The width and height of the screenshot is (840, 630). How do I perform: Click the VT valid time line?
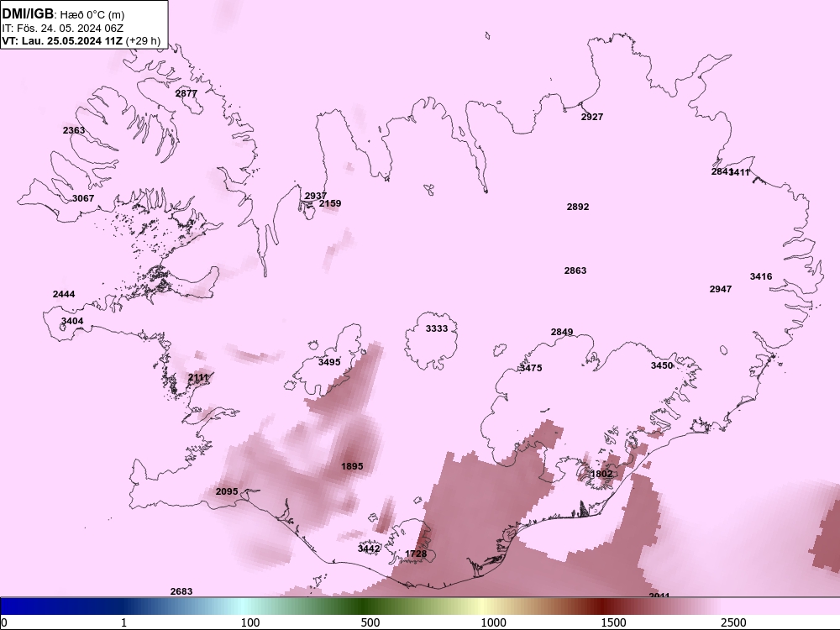pos(81,41)
